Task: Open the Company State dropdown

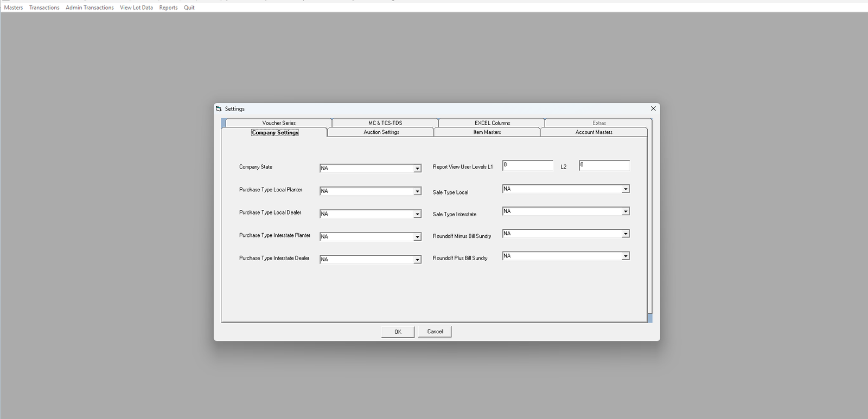Action: (417, 169)
